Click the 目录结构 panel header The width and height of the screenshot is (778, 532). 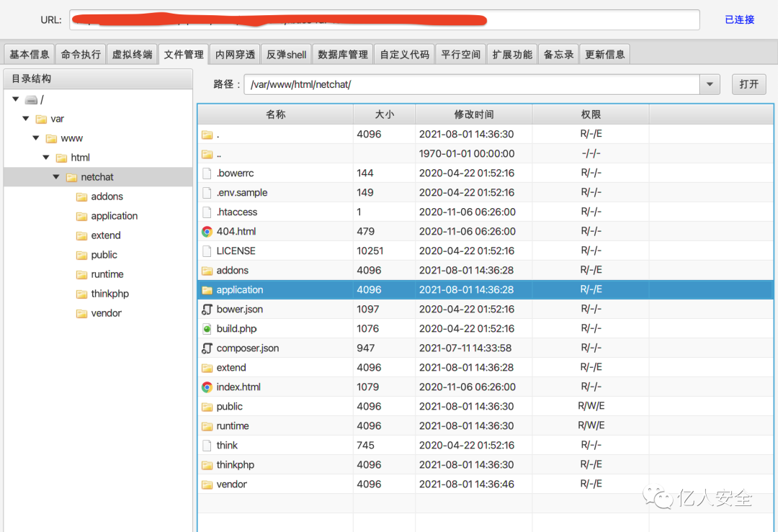click(98, 79)
